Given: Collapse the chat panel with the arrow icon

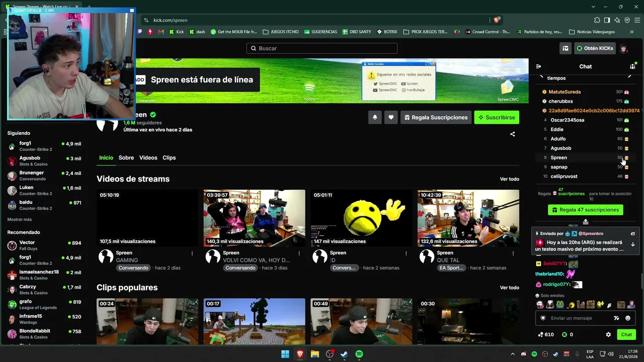Looking at the screenshot, I should point(538,66).
